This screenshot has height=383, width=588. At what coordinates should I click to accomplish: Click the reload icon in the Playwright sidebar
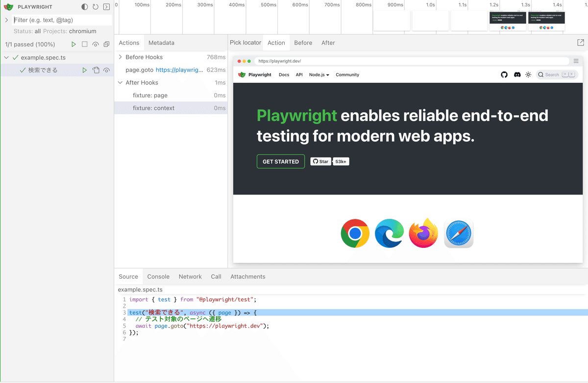point(96,7)
